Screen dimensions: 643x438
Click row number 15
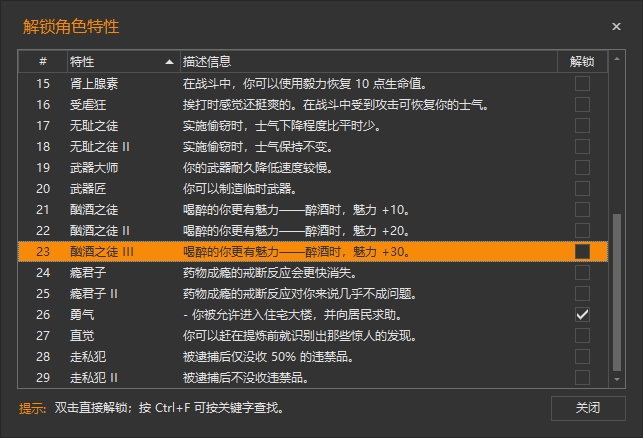tap(43, 84)
